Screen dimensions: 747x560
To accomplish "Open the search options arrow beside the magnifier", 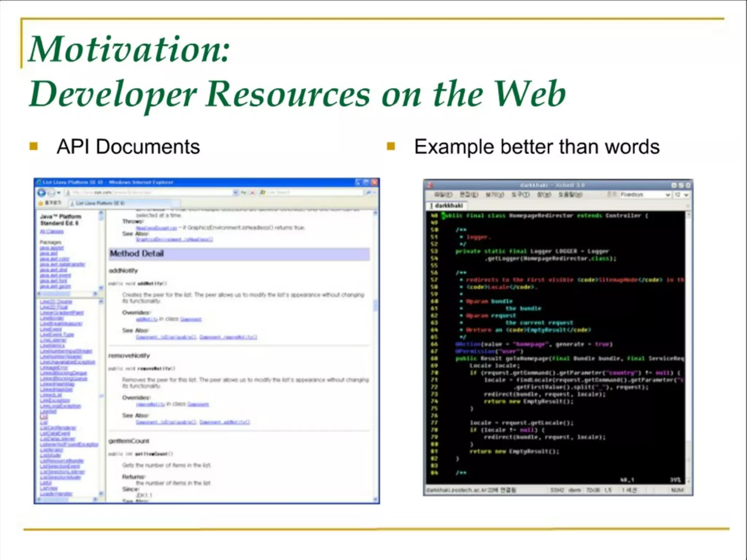I will pos(375,192).
